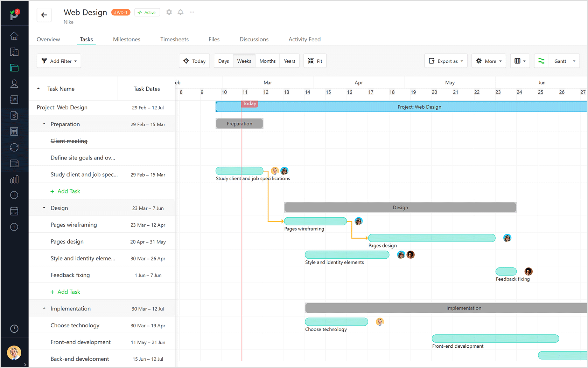Screen dimensions: 588x368
Task: Click Add Task under Preparation
Action: [x=65, y=191]
